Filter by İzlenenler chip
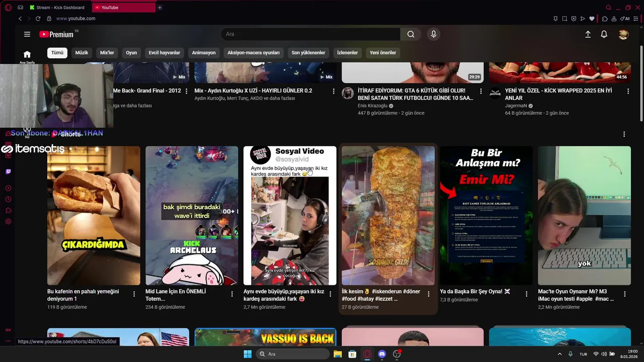This screenshot has height=362, width=644. (347, 52)
